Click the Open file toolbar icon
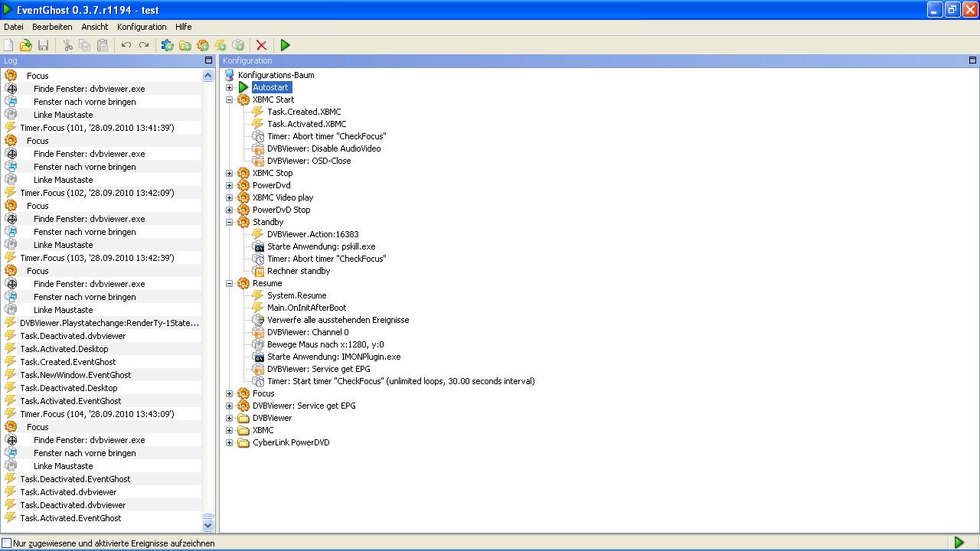This screenshot has width=980, height=551. [x=26, y=46]
